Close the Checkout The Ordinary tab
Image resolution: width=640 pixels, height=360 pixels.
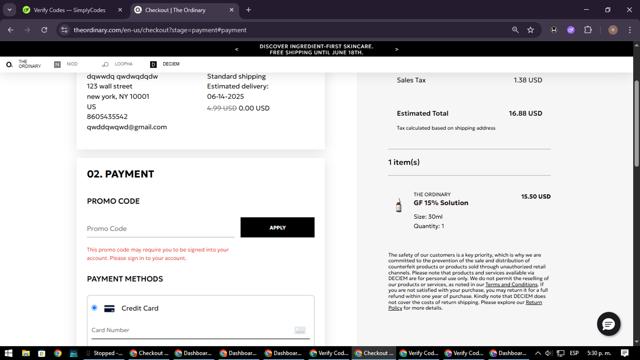pyautogui.click(x=231, y=10)
